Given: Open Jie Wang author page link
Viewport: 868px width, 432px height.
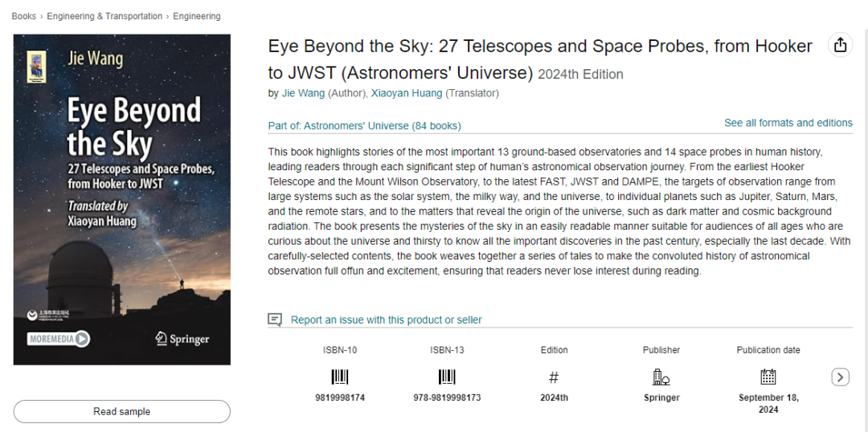Looking at the screenshot, I should pos(303,93).
